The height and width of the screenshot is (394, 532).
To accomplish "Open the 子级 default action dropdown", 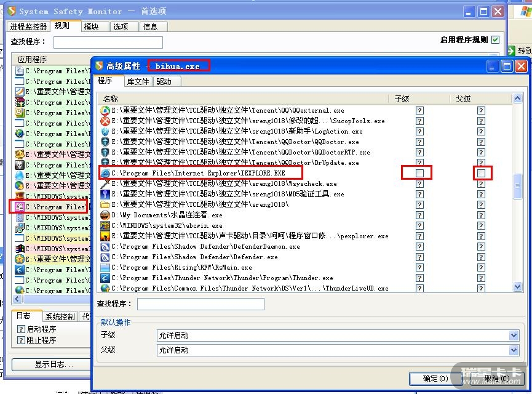I will [x=514, y=336].
